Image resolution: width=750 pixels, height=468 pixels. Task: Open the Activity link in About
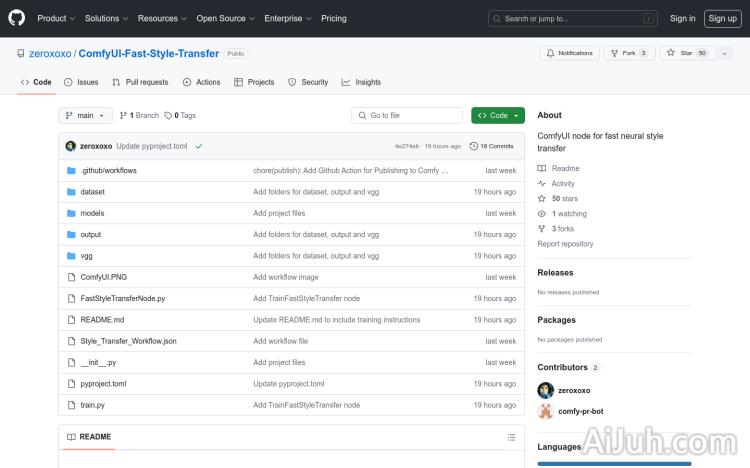tap(562, 183)
